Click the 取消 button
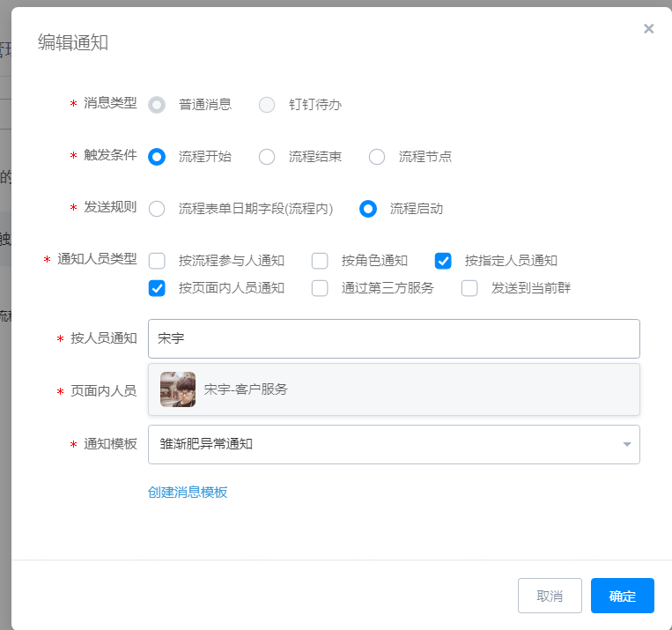672x630 pixels. [550, 596]
